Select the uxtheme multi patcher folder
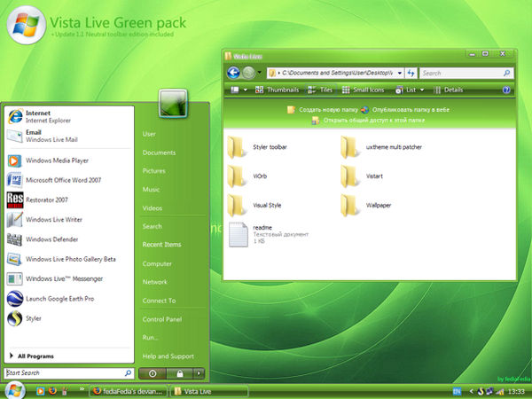 [x=381, y=147]
